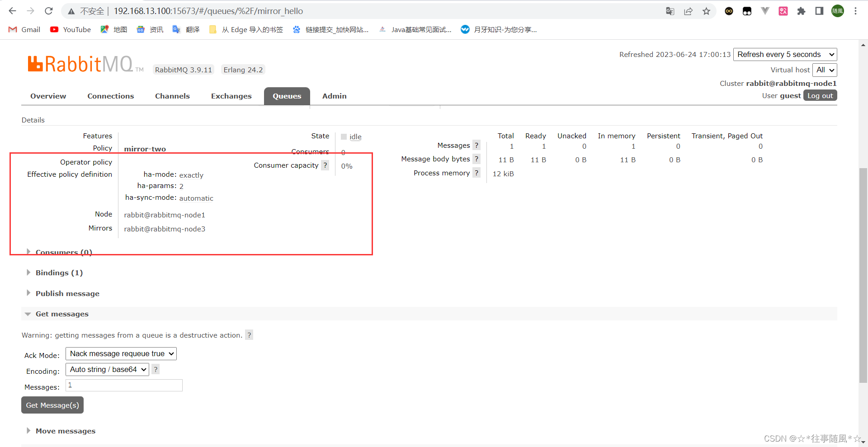
Task: Open the 翻译 translate bookmark
Action: pyautogui.click(x=186, y=29)
